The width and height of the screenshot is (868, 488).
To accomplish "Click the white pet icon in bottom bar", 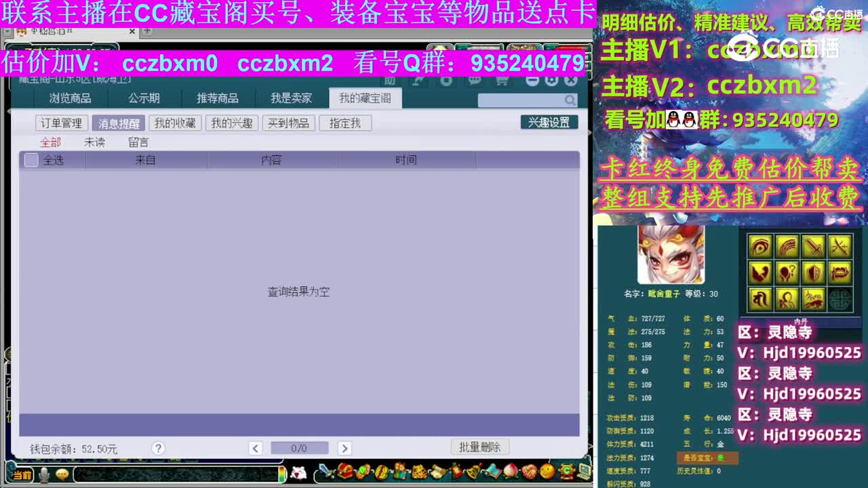I will 298,473.
